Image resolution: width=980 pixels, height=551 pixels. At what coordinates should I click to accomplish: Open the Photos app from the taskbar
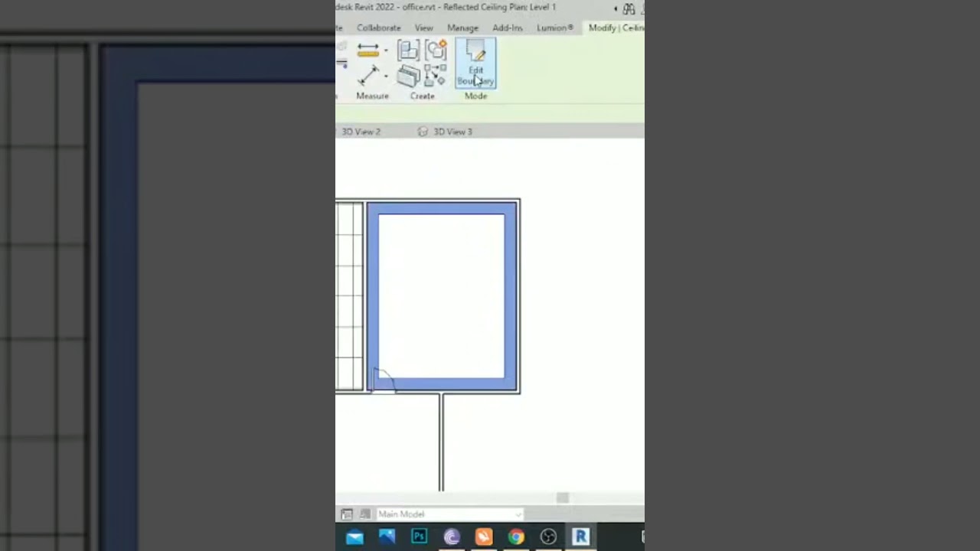(x=387, y=537)
